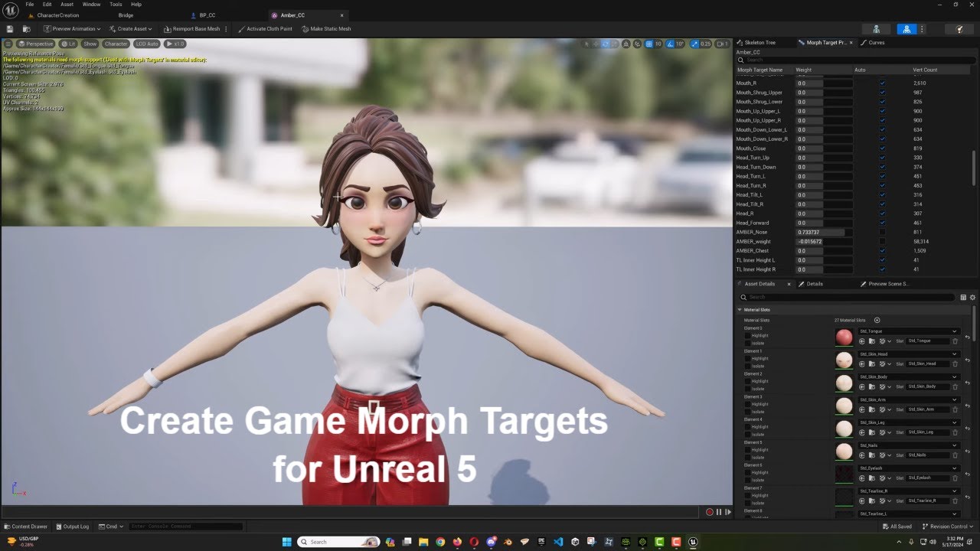980x551 pixels.
Task: Step forward in viewport playback
Action: [727, 512]
